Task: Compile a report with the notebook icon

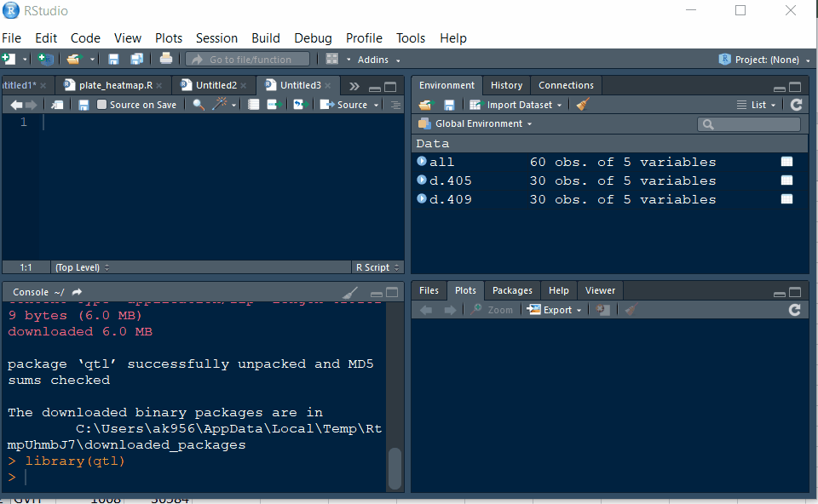Action: (254, 105)
